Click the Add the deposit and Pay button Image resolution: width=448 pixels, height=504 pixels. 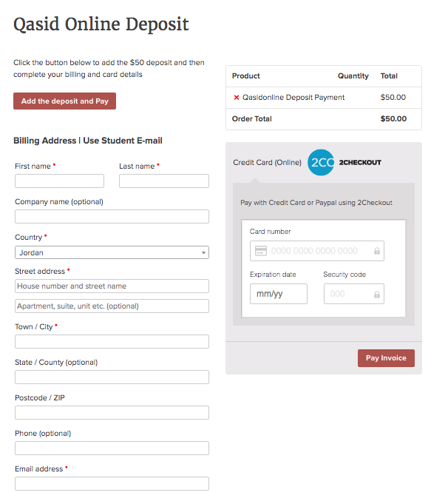pos(64,101)
